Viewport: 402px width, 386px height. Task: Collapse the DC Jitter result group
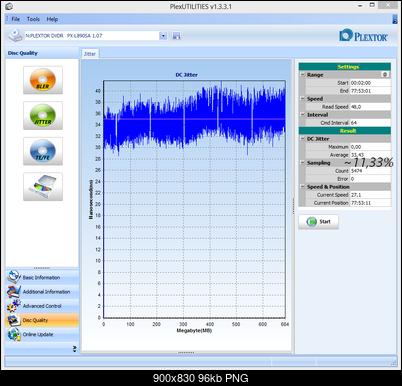[302, 139]
